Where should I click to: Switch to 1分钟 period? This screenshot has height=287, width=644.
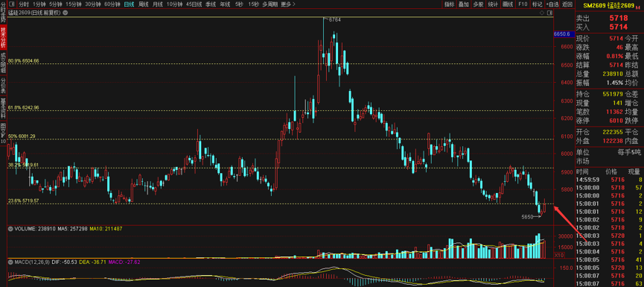pos(39,4)
